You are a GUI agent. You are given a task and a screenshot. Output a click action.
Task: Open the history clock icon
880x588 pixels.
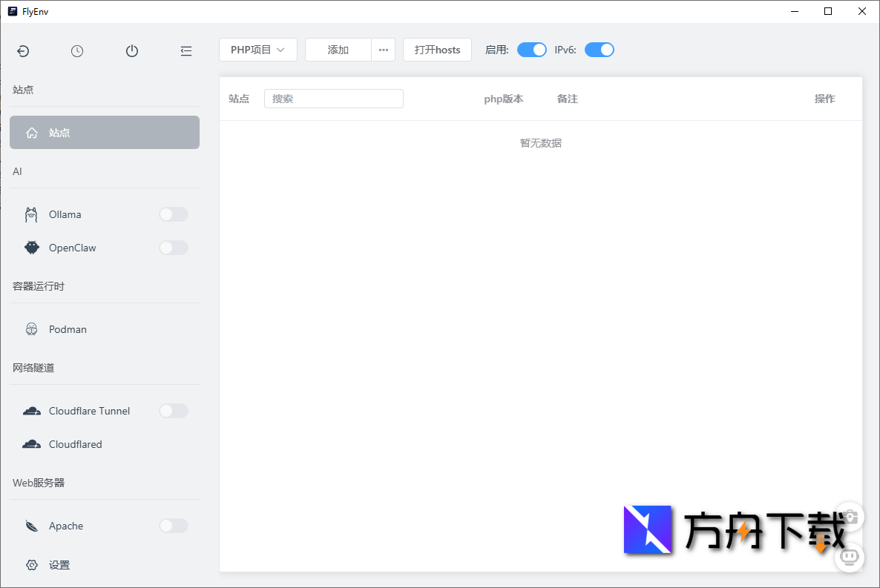pos(76,51)
